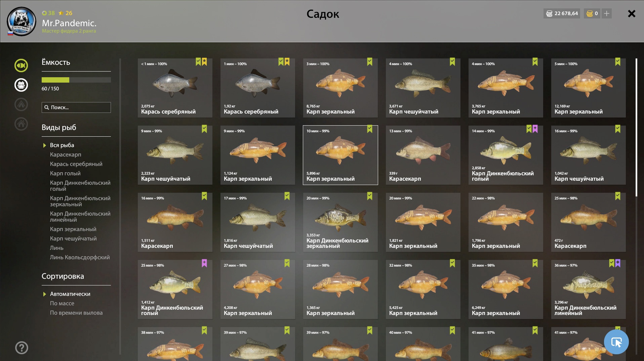The width and height of the screenshot is (644, 361).
Task: Click the plus icon to add gold coins
Action: click(x=607, y=13)
